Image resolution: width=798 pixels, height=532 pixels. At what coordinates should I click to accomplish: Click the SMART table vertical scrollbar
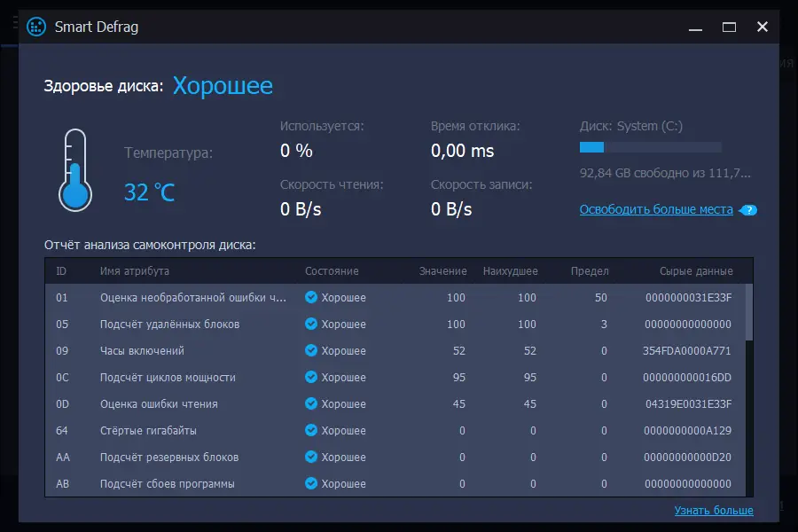pyautogui.click(x=749, y=310)
